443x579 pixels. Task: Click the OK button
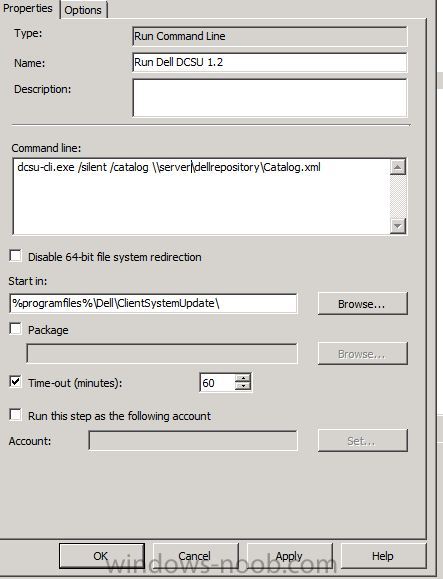102,556
